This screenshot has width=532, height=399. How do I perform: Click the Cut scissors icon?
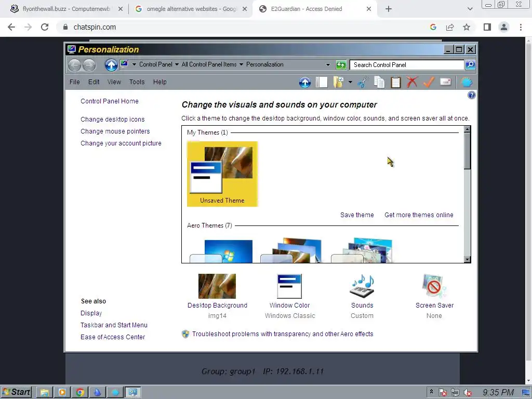pos(363,82)
